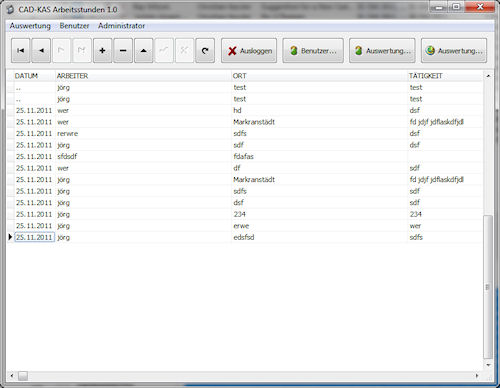This screenshot has width=500, height=388.
Task: Click the Ausloggen logout button
Action: click(249, 51)
